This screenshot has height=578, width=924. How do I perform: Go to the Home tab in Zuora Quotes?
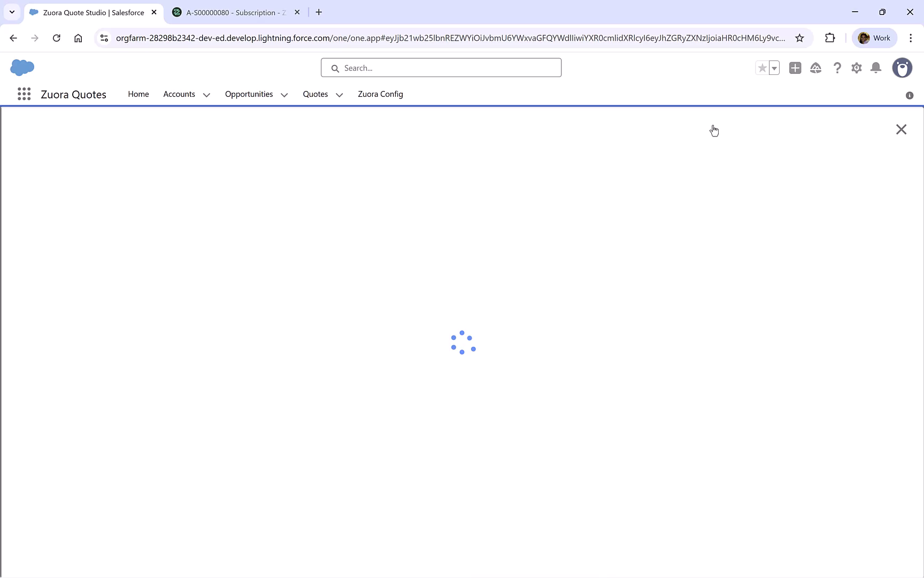point(138,94)
